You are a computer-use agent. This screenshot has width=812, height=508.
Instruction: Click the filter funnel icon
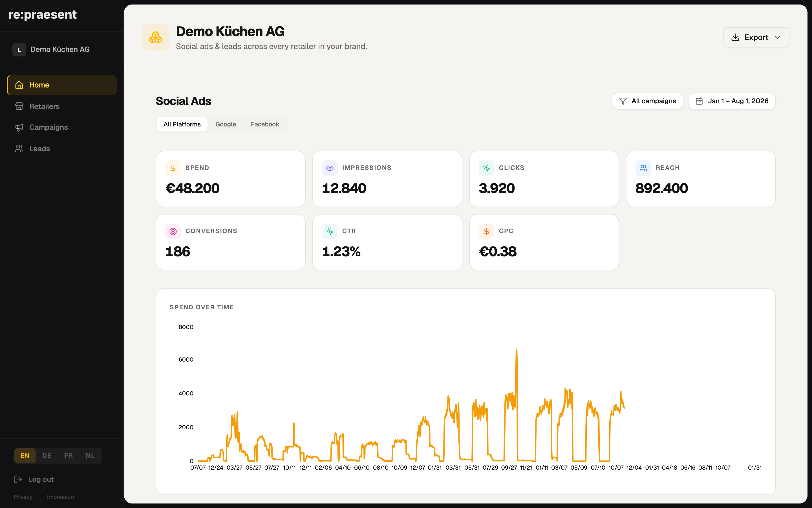pos(623,101)
